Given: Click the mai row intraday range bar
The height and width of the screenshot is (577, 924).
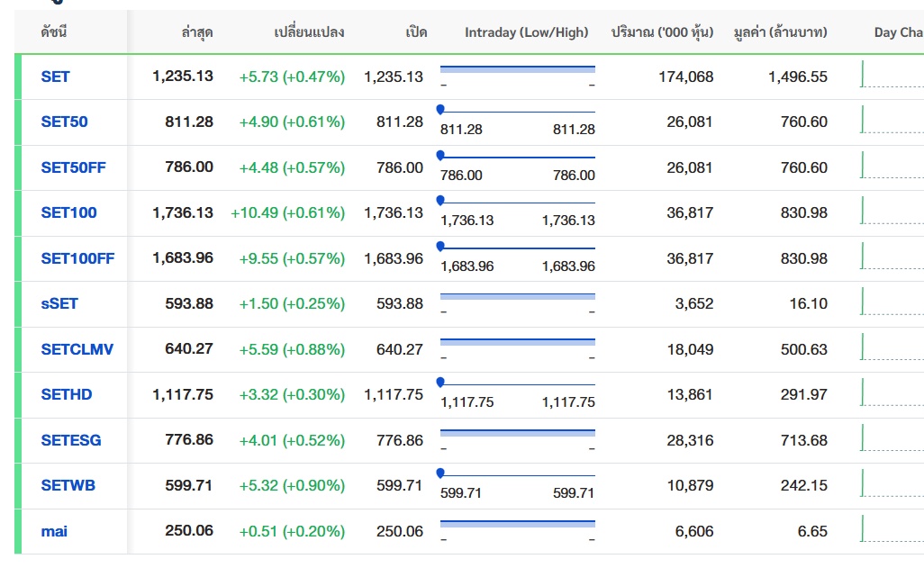Looking at the screenshot, I should pos(518,523).
